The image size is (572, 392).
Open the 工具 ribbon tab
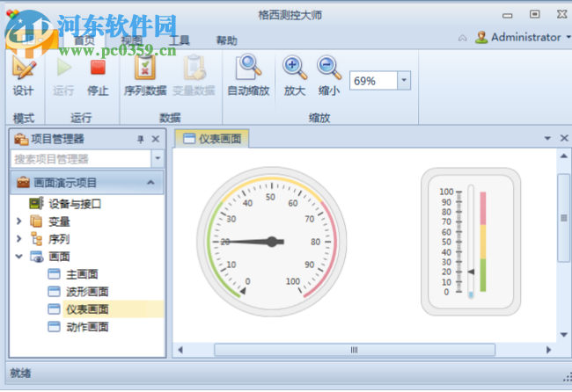click(180, 40)
